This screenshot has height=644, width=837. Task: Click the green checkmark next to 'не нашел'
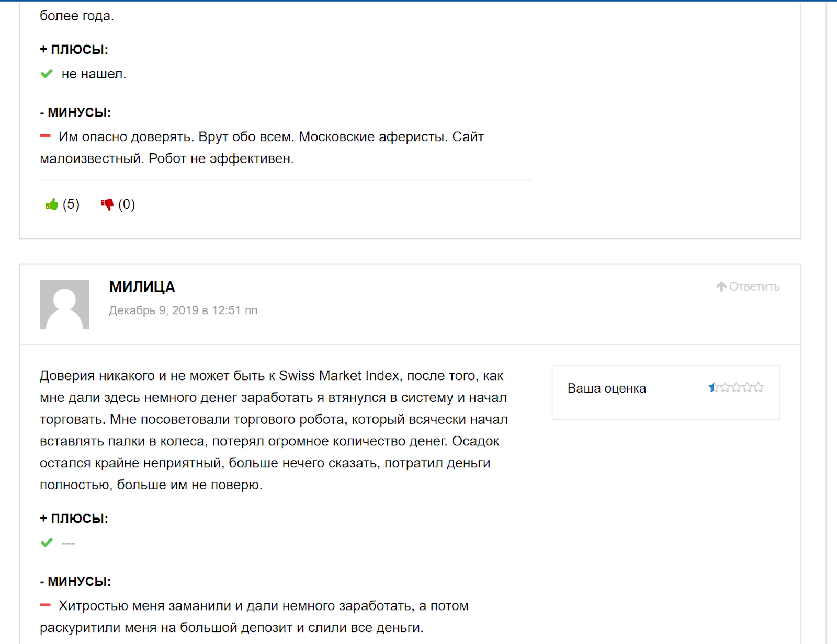coord(47,74)
